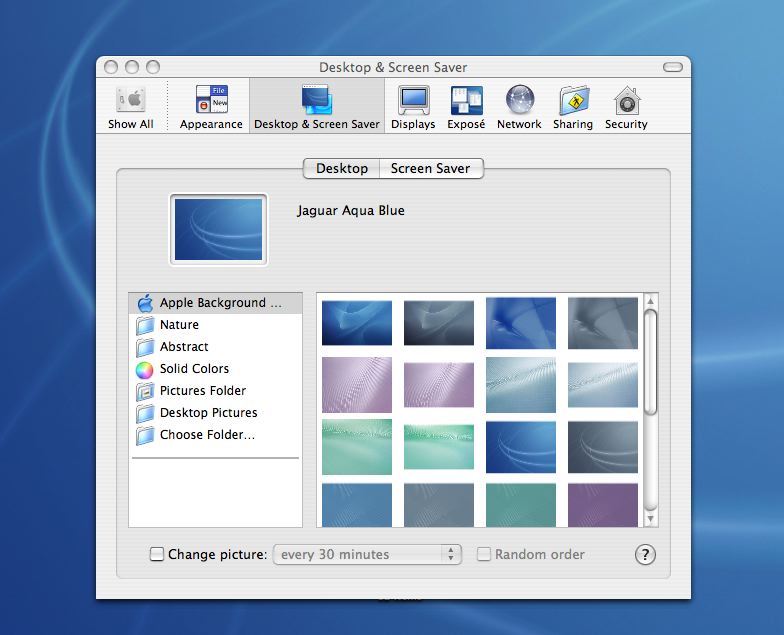The width and height of the screenshot is (784, 635).
Task: Select teal thumbnail in bottom row
Action: pyautogui.click(x=521, y=505)
